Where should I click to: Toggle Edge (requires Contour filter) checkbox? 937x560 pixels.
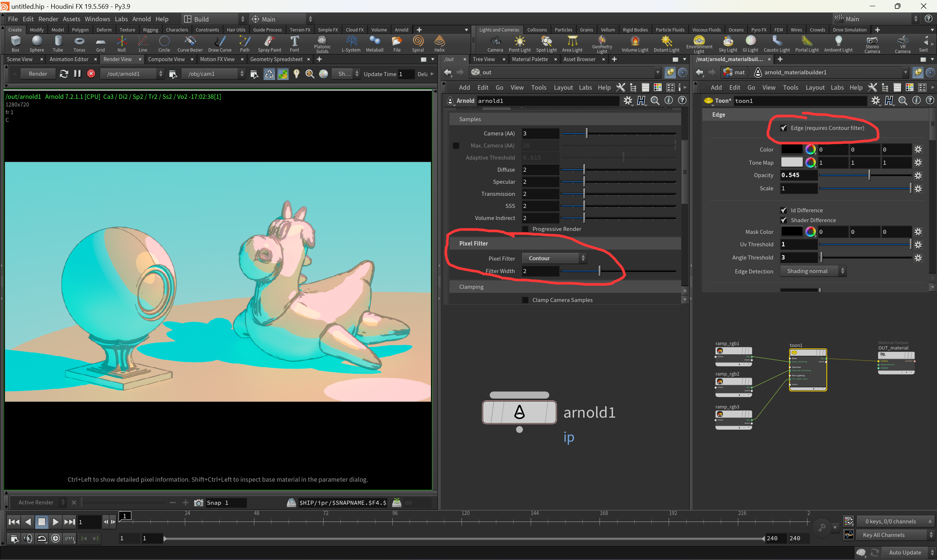(x=784, y=128)
